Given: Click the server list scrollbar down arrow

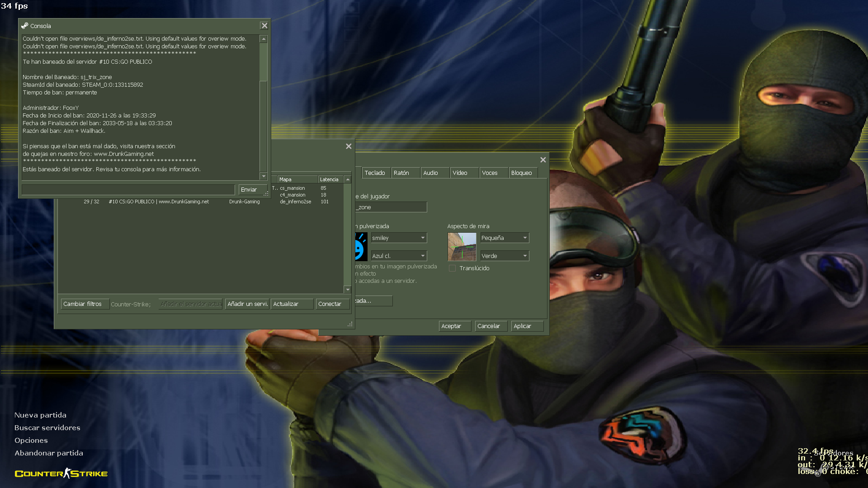Looking at the screenshot, I should (x=348, y=289).
